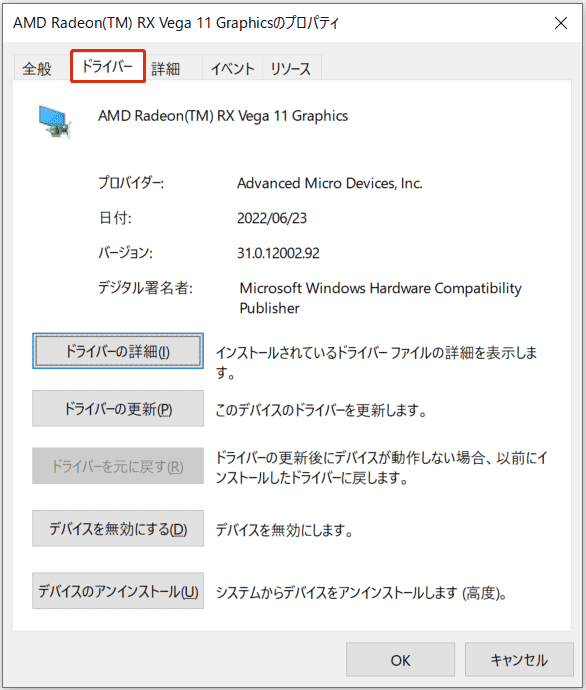Viewport: 586px width, 690px height.
Task: Switch to the 全般 tab
Action: (x=37, y=69)
